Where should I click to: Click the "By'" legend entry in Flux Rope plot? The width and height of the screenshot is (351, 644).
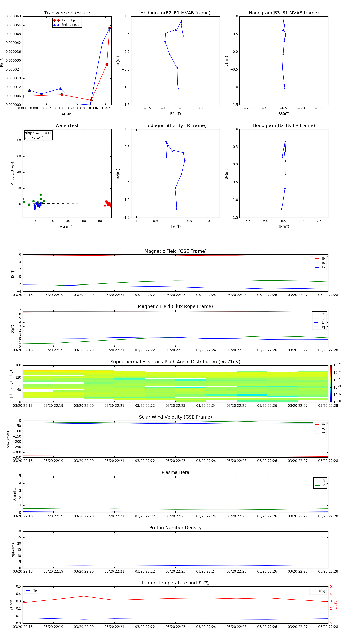(320, 318)
